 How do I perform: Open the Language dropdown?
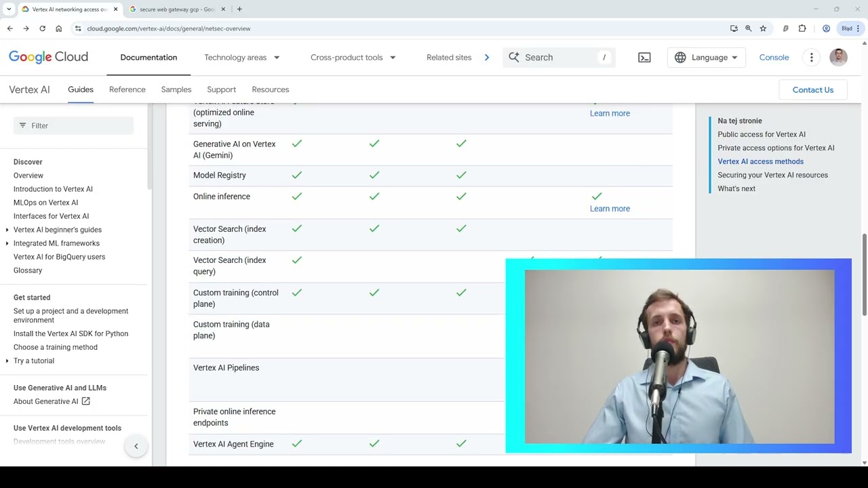(x=707, y=58)
